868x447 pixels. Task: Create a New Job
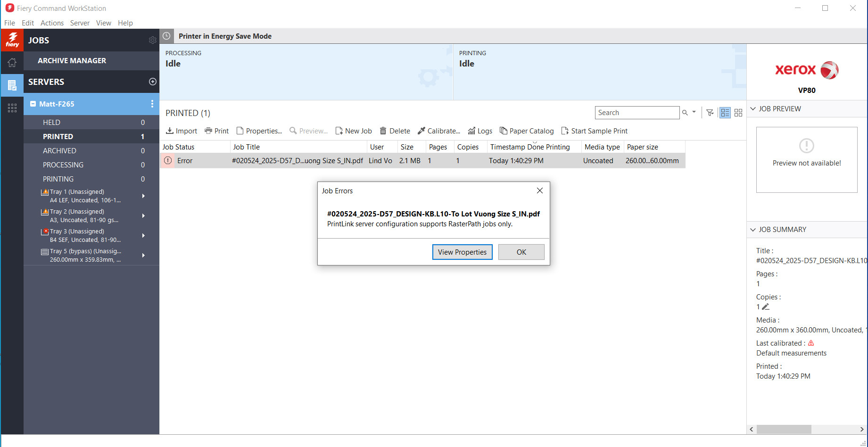[x=354, y=131]
